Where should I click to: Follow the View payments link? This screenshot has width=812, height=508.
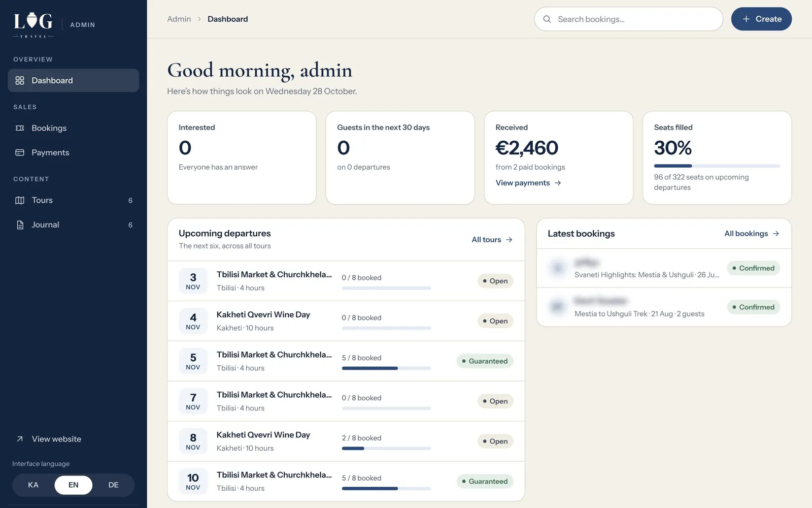[x=528, y=183]
